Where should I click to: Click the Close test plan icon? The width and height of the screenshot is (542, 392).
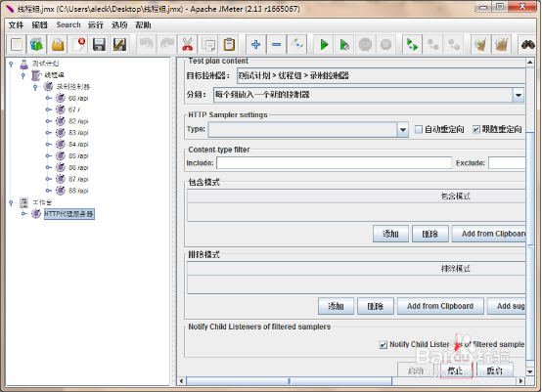pyautogui.click(x=78, y=45)
